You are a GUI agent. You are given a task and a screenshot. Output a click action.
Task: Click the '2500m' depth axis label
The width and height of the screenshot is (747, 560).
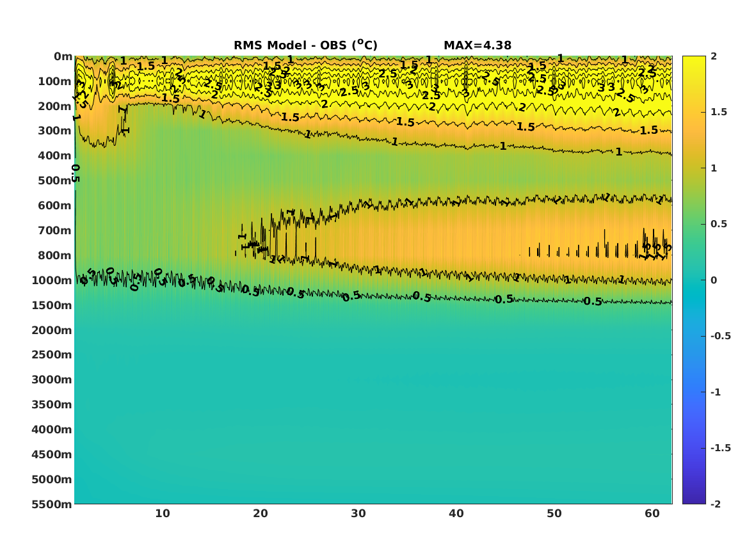click(52, 355)
